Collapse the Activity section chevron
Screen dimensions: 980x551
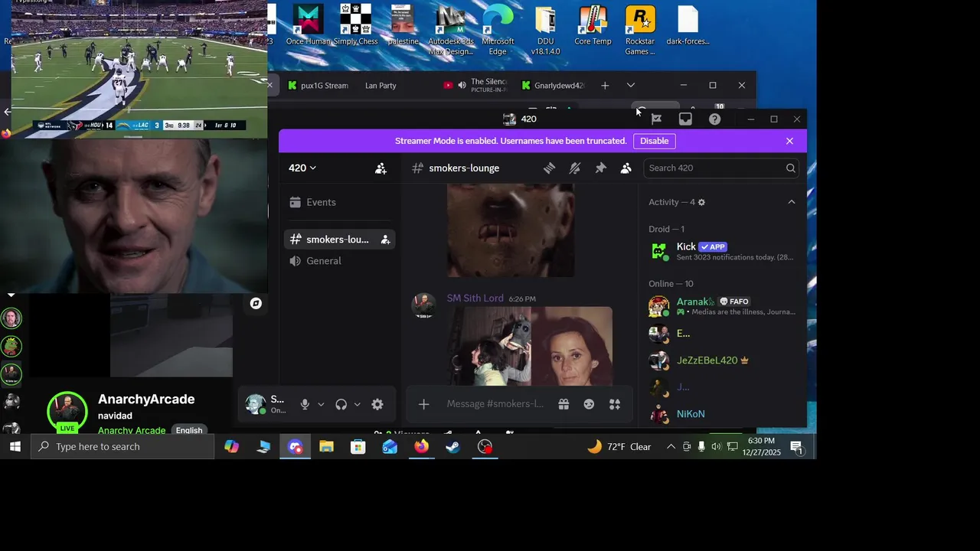[791, 202]
